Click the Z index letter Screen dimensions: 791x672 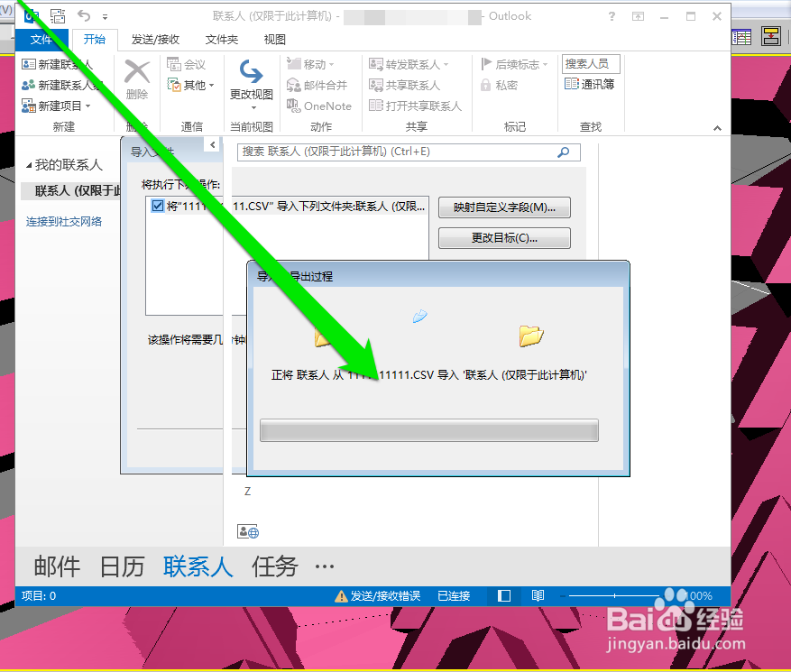(x=247, y=492)
